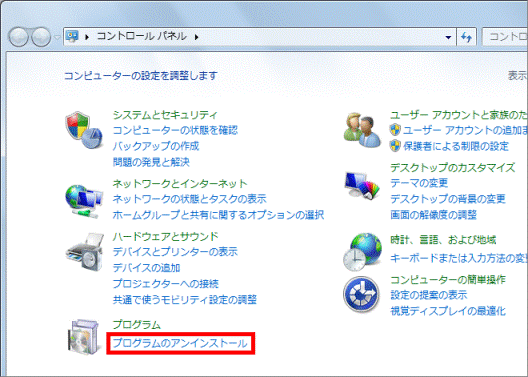Screen dimensions: 528x377
Task: Click テーマの変更 link
Action: (419, 183)
